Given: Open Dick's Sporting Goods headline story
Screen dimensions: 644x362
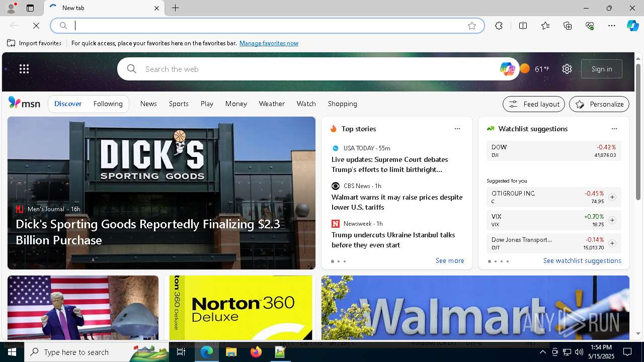Looking at the screenshot, I should (148, 232).
